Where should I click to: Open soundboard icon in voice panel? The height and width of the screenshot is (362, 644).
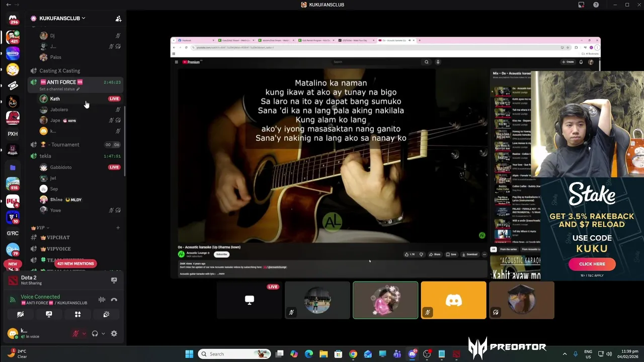(106, 314)
